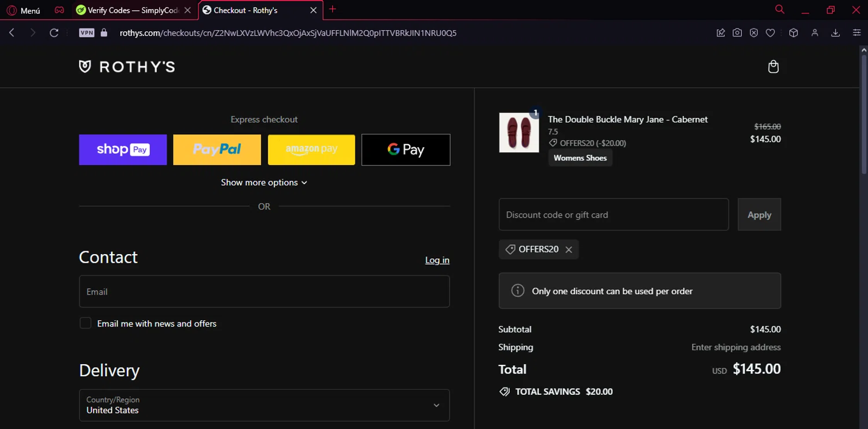Viewport: 868px width, 429px height.
Task: Click the share/edit page icon in toolbar
Action: click(x=720, y=33)
